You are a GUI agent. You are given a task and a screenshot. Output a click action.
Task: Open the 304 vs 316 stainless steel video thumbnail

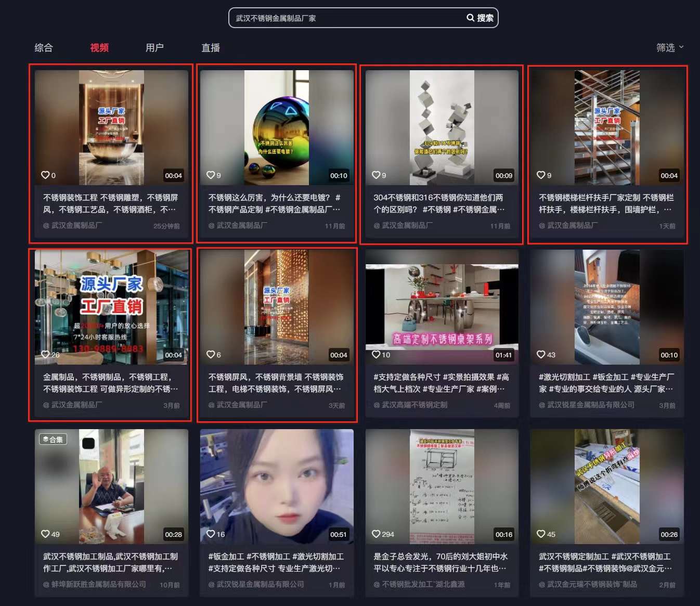(442, 127)
